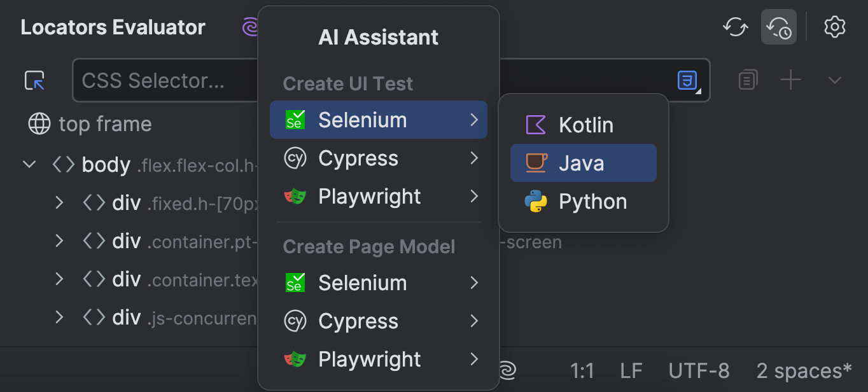Click the globe icon next to top frame

coord(39,123)
